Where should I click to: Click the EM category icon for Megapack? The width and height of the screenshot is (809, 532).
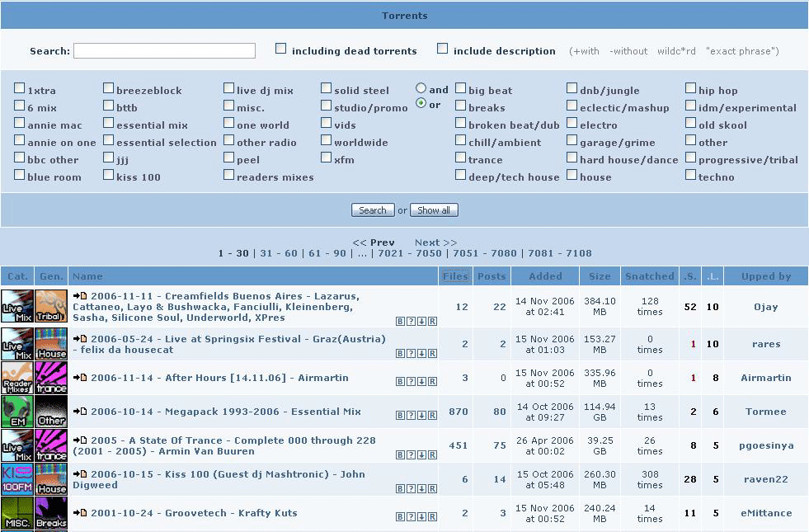click(x=17, y=411)
